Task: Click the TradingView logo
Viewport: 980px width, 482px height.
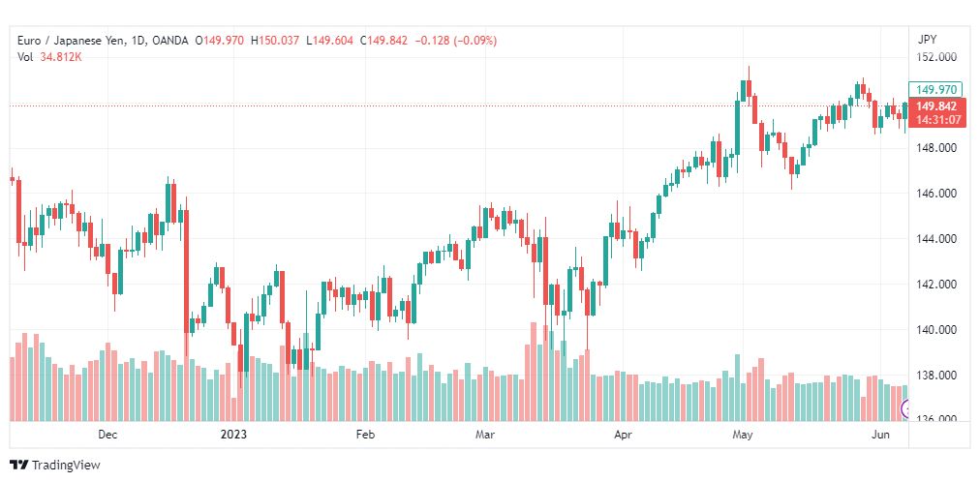Action: 54,465
